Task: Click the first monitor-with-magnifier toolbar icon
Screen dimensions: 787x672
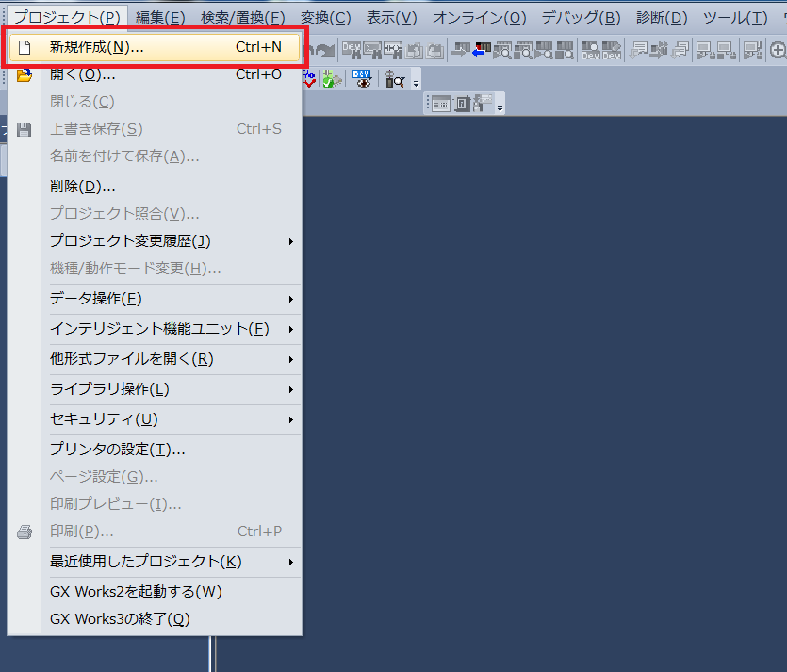Action: (x=503, y=50)
